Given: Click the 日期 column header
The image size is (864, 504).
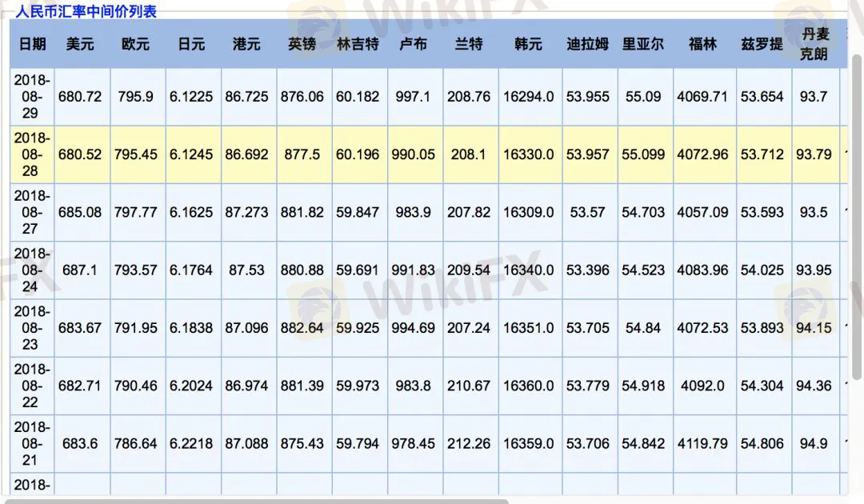Looking at the screenshot, I should tap(33, 44).
